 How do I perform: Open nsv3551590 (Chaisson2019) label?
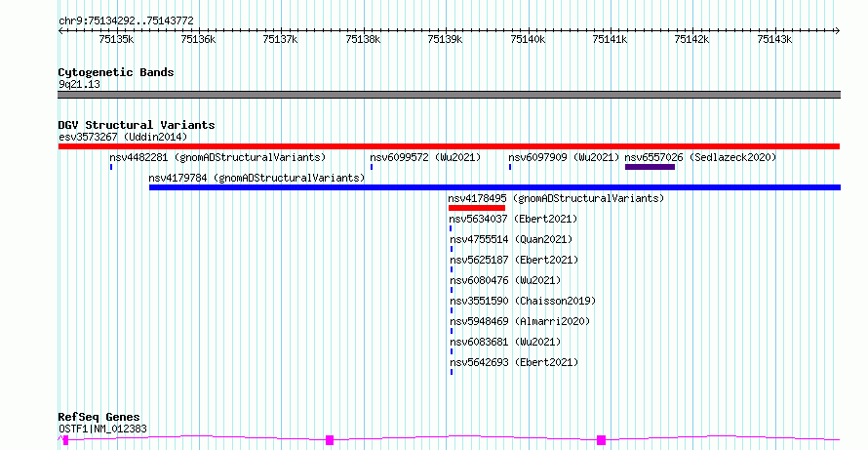(523, 301)
